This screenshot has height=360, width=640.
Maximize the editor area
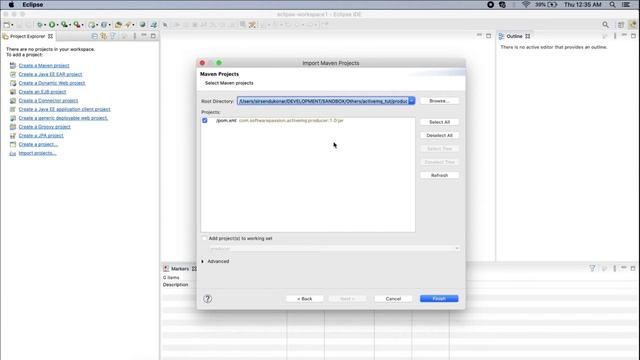click(489, 36)
